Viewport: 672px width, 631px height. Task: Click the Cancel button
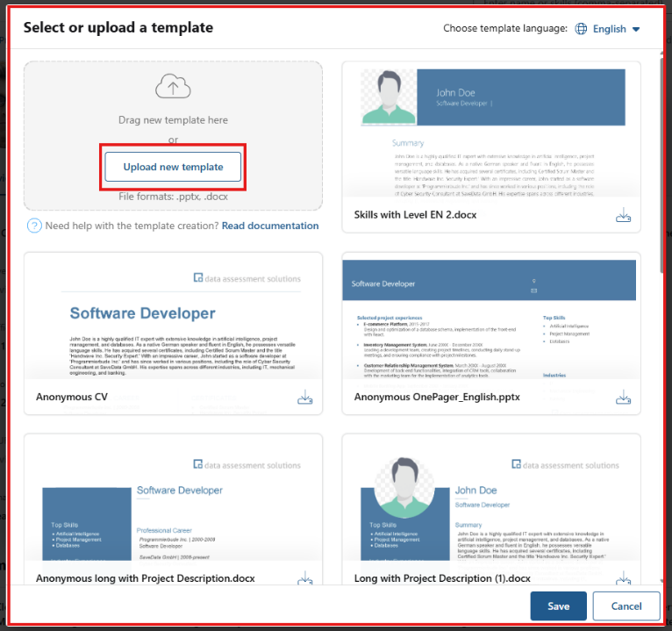pyautogui.click(x=626, y=606)
